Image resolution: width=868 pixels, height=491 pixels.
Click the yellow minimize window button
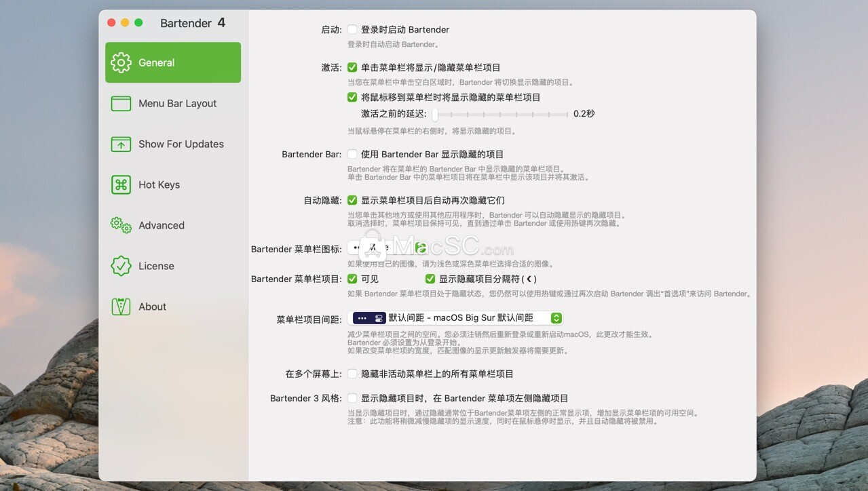125,22
